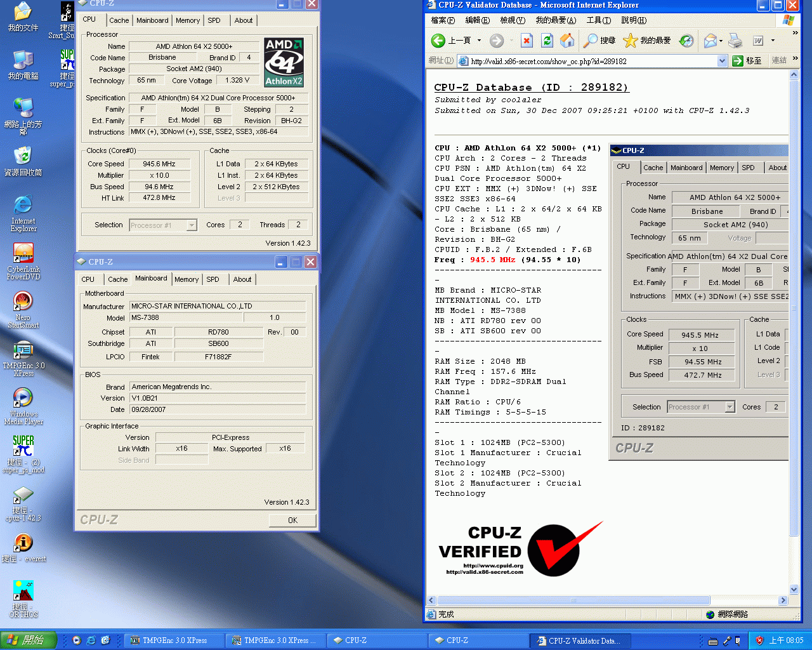Click the 'CPU-Z Database (ID : 289182)' heading

coord(532,88)
